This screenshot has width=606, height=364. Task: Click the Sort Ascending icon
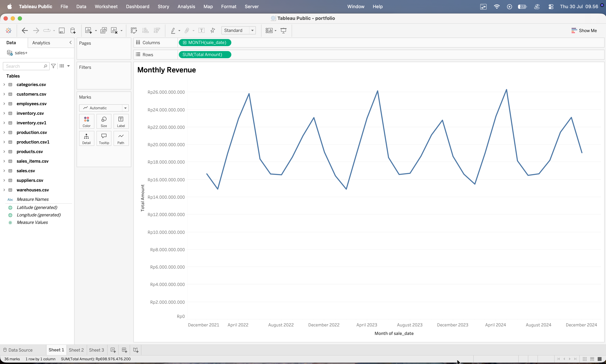pyautogui.click(x=145, y=30)
